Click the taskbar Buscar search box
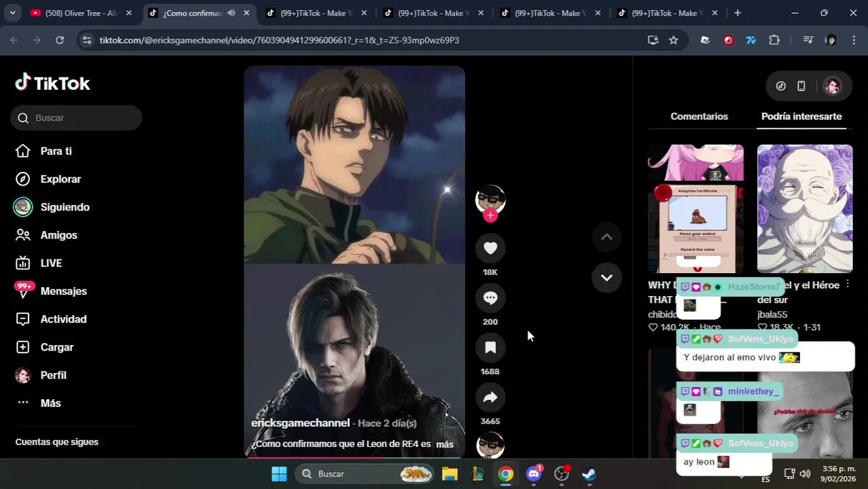 click(365, 474)
